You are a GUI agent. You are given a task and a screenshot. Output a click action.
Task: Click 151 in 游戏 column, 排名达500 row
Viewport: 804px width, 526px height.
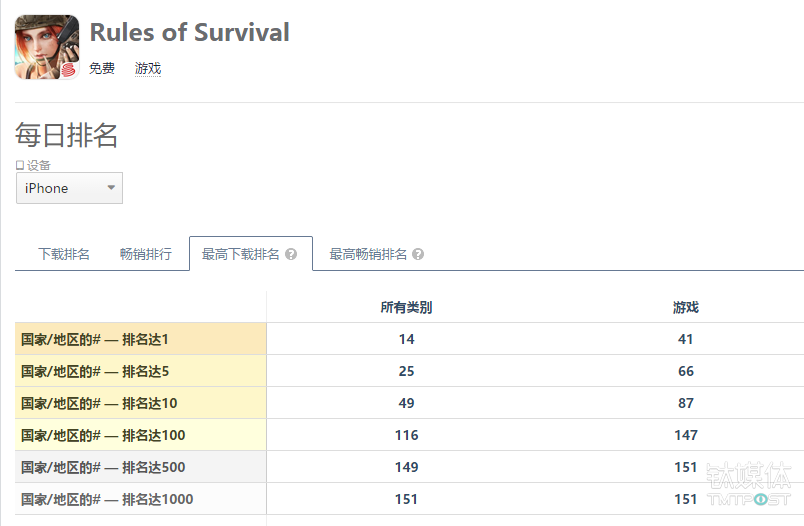(686, 467)
